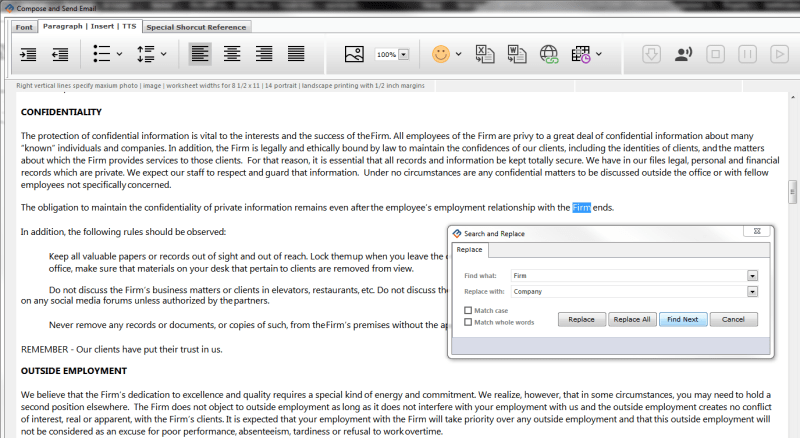Screen dimensions: 800x438
Task: Expand the line spacing dropdown arrow
Action: tap(163, 54)
